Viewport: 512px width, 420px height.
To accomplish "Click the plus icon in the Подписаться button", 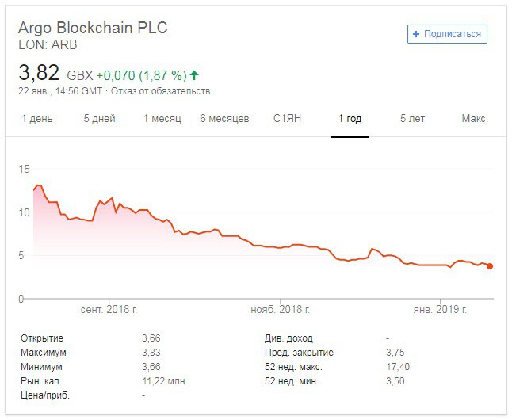I will tap(417, 34).
